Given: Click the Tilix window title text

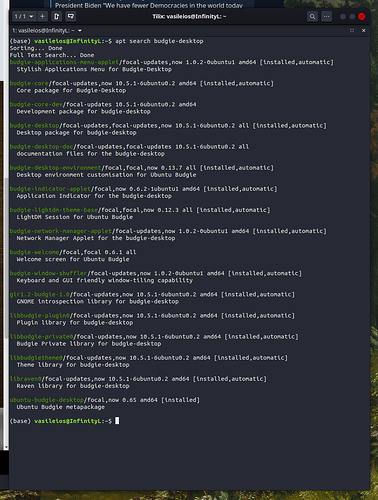Looking at the screenshot, I should point(189,16).
